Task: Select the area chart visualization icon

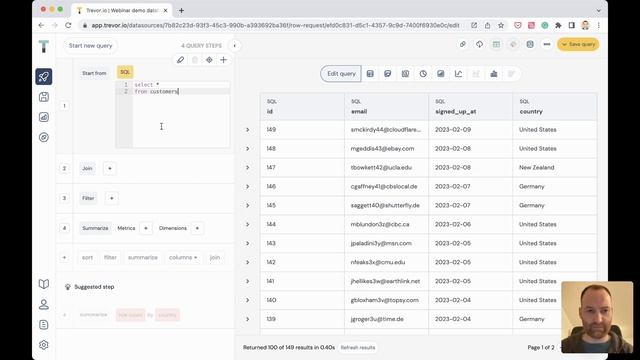Action: click(440, 74)
